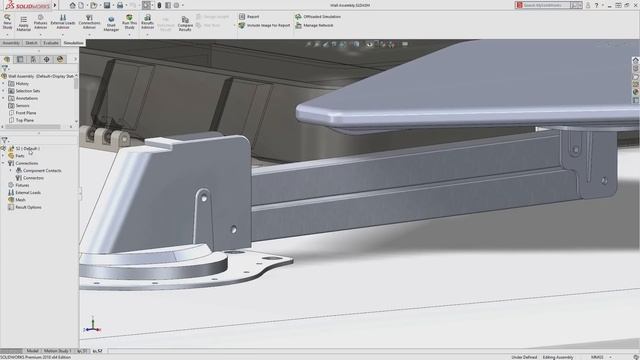
Task: Expand the History tree node
Action: 3,84
